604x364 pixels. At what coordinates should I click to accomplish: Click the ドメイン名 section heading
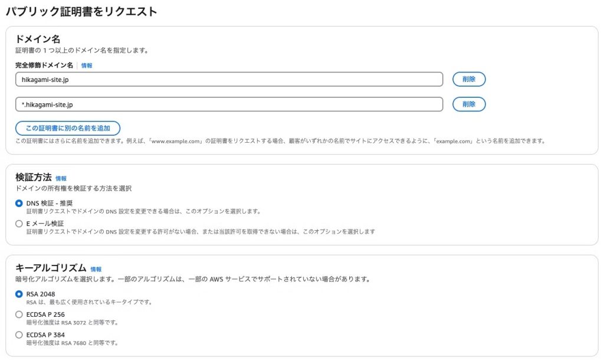coord(38,40)
